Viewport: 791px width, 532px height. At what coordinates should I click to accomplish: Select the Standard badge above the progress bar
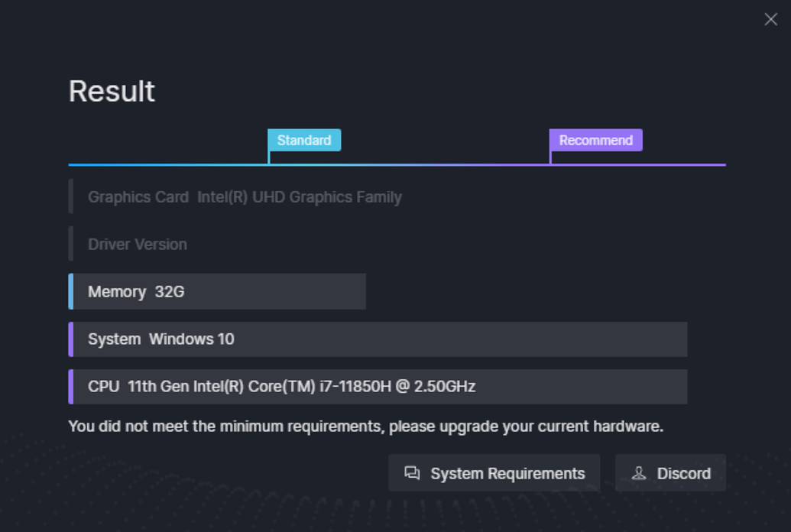pyautogui.click(x=304, y=140)
